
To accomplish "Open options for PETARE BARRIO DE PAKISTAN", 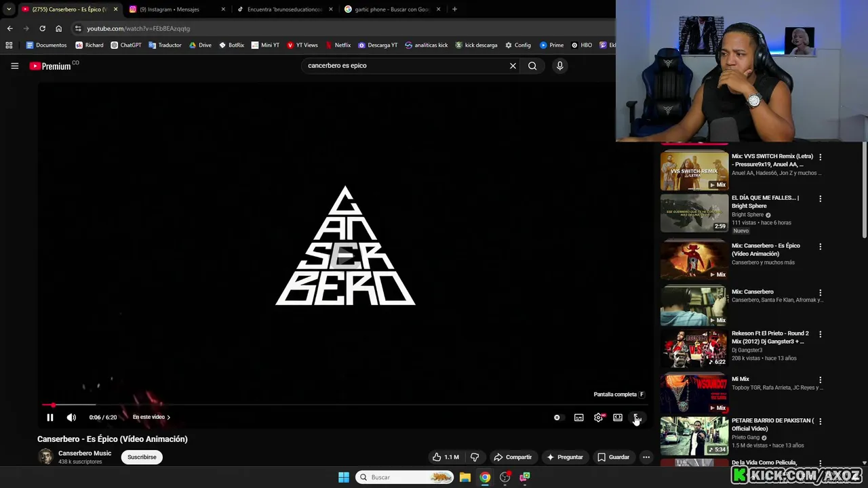I will (x=820, y=422).
